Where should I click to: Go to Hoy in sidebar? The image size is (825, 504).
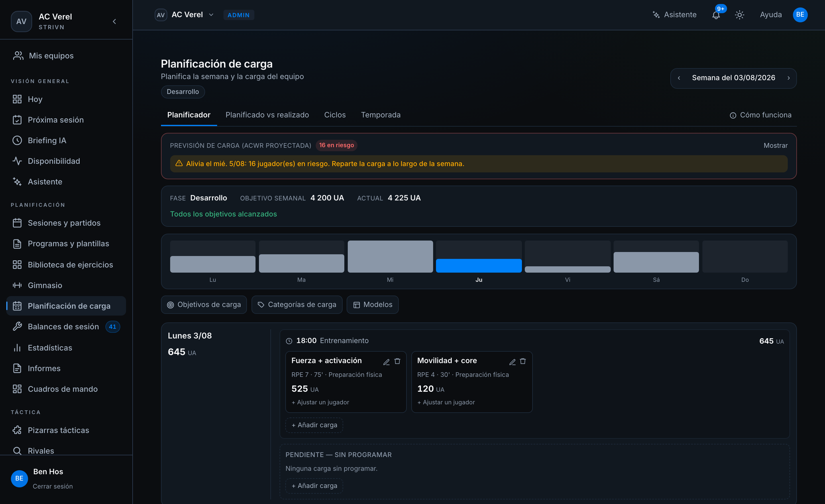click(x=66, y=99)
